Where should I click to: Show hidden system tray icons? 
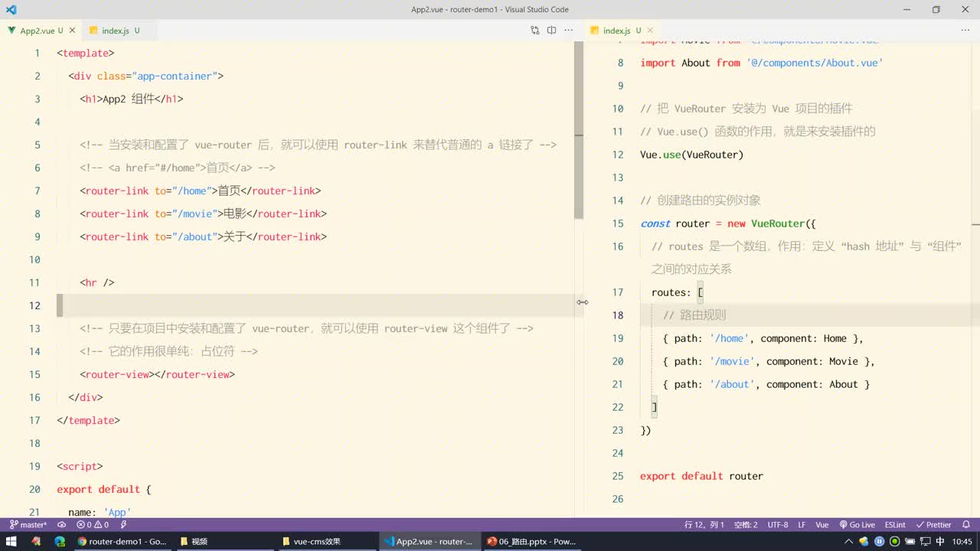tap(849, 541)
